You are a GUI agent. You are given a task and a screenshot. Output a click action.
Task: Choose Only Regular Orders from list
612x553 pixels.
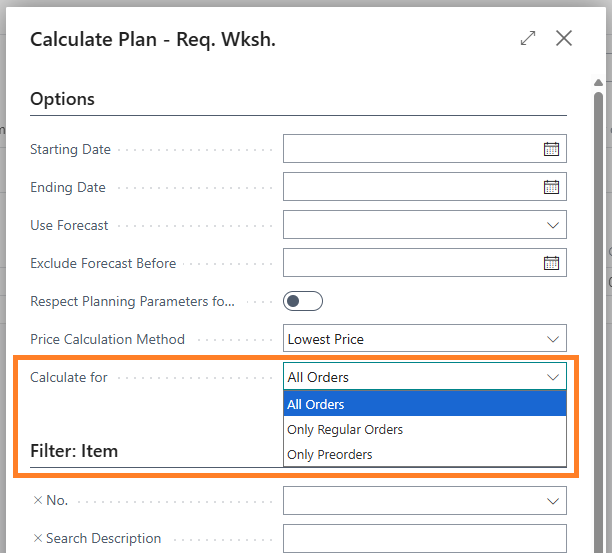pos(345,429)
